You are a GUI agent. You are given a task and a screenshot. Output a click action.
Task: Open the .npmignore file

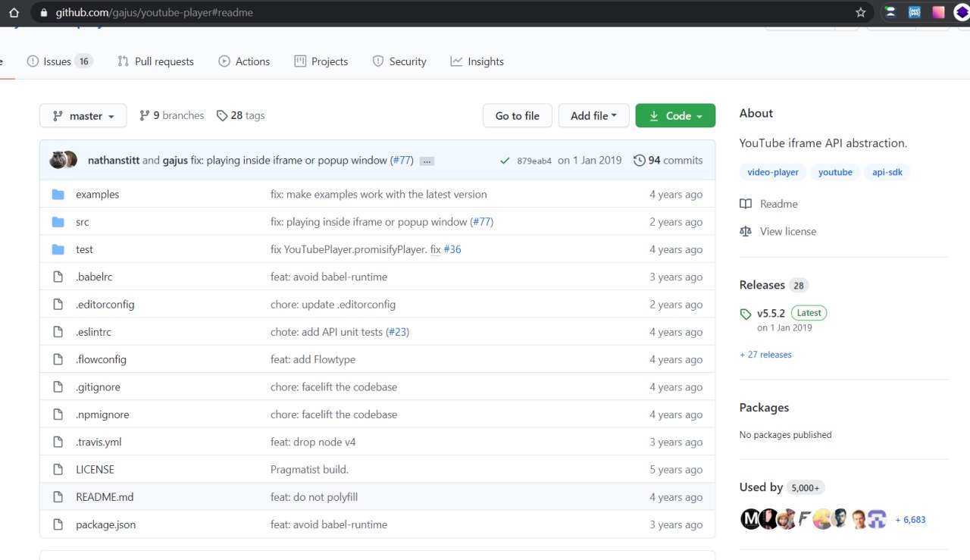click(102, 415)
